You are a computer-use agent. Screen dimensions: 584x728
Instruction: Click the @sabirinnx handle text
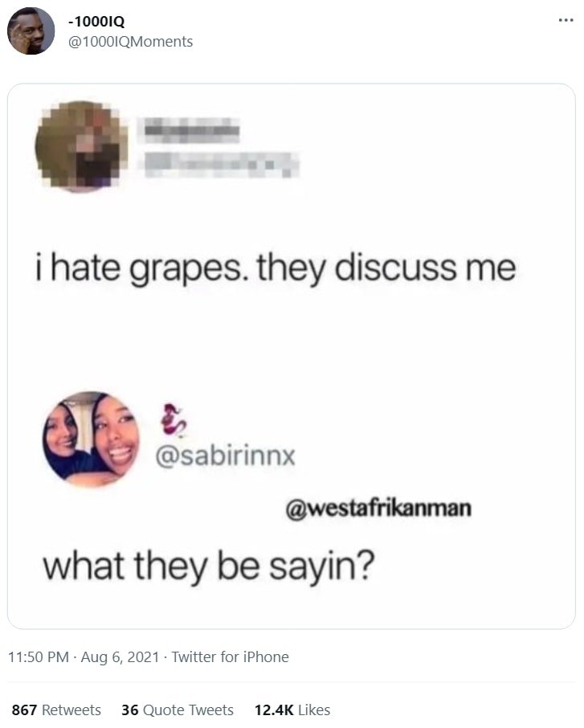(226, 456)
